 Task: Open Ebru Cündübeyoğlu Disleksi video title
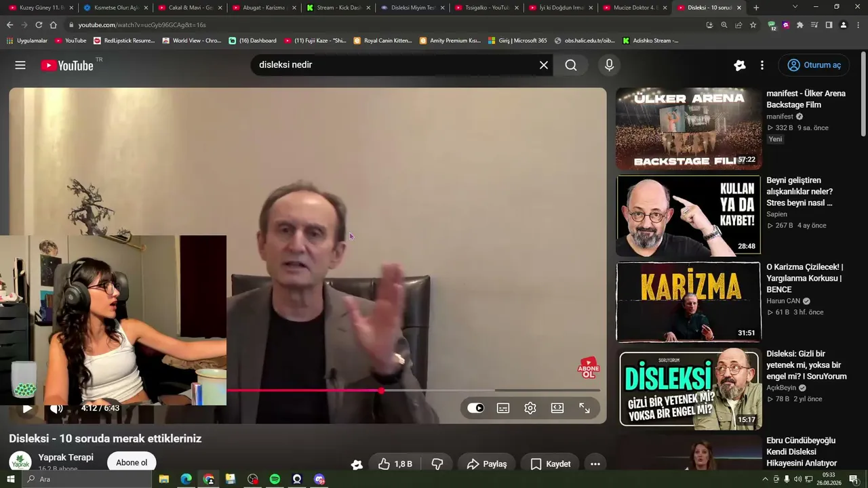point(802,452)
